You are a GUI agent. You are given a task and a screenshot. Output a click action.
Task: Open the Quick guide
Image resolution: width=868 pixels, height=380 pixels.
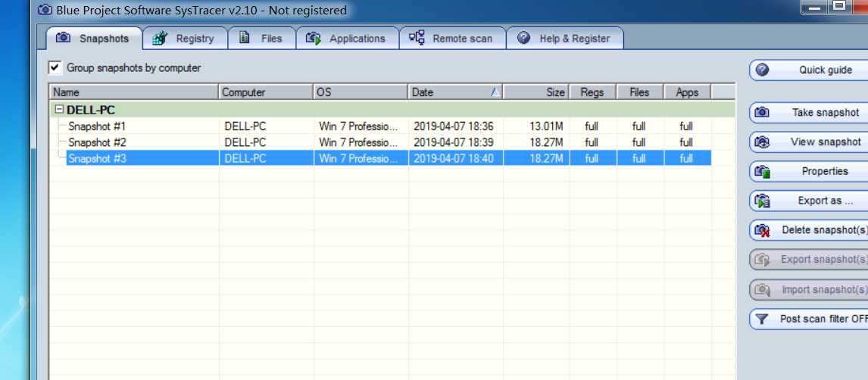click(809, 70)
